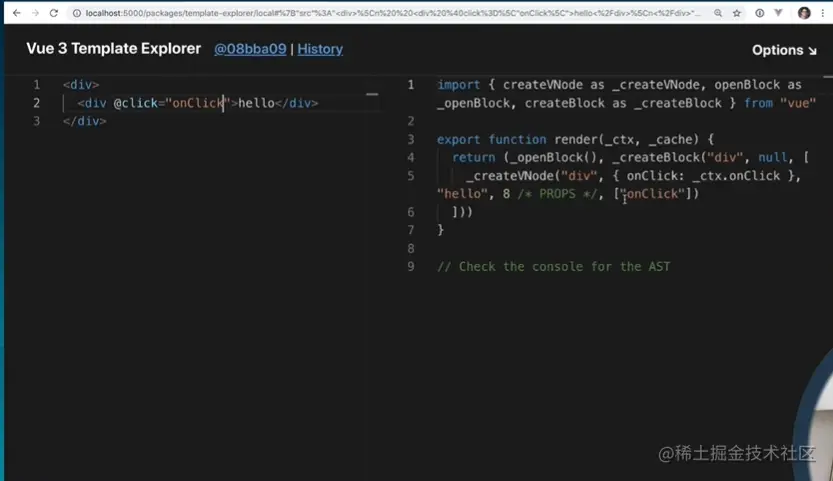Click the "onClick" value in the template editor
Image resolution: width=833 pixels, height=481 pixels.
click(198, 103)
